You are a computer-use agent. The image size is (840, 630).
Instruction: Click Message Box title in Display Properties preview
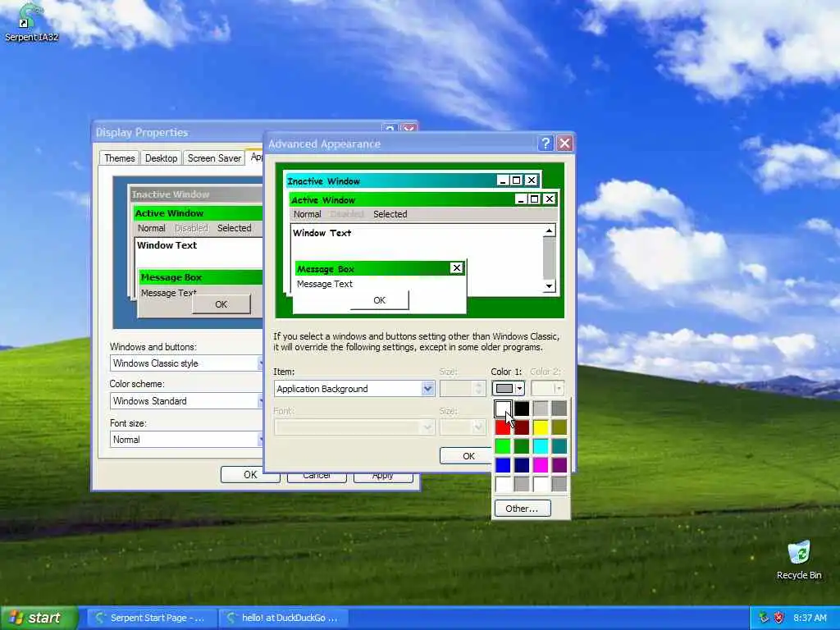[x=171, y=277]
